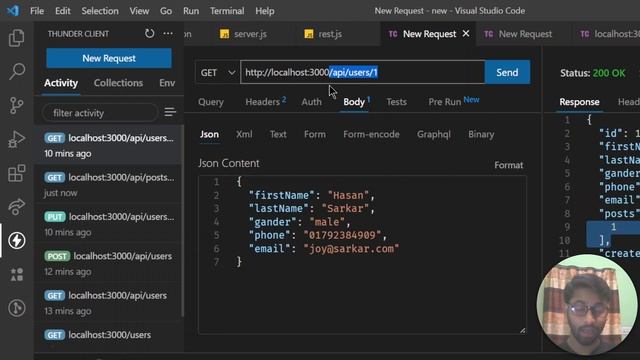640x360 pixels.
Task: Open GET localhost:3000/users activity entry
Action: pyautogui.click(x=109, y=335)
